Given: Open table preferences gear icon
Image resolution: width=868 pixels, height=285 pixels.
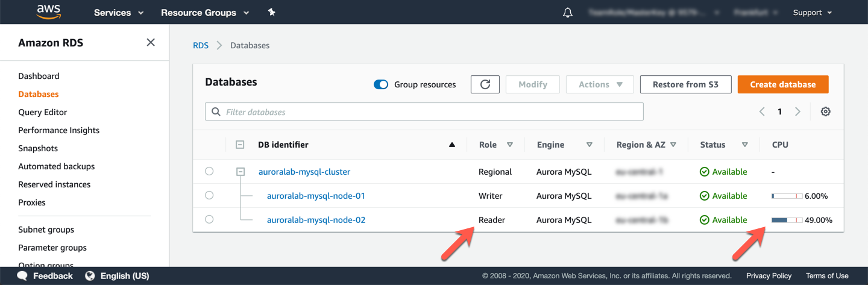Looking at the screenshot, I should pos(825,111).
